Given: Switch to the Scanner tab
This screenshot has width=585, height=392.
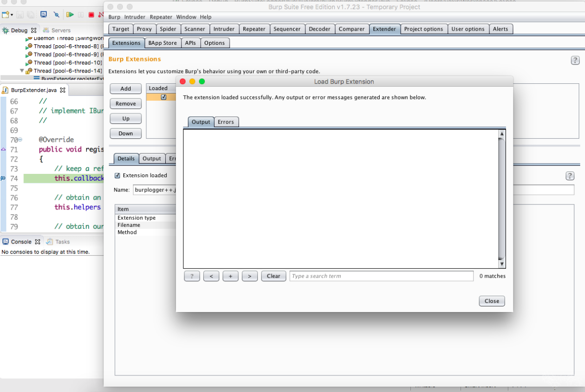Looking at the screenshot, I should tap(195, 29).
